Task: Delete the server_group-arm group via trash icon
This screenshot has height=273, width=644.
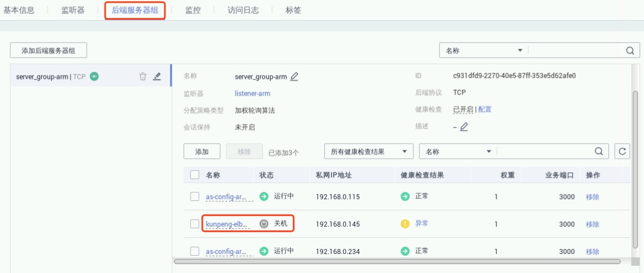Action: pyautogui.click(x=143, y=77)
